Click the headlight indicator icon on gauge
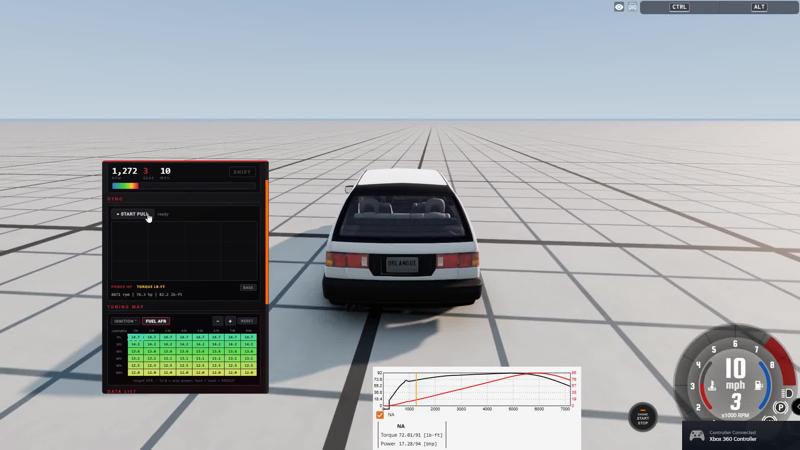800x450 pixels. pyautogui.click(x=786, y=393)
